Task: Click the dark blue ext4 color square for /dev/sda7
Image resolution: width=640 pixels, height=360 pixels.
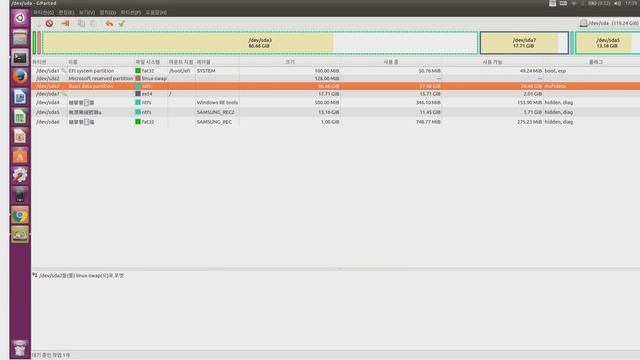Action: [x=138, y=94]
